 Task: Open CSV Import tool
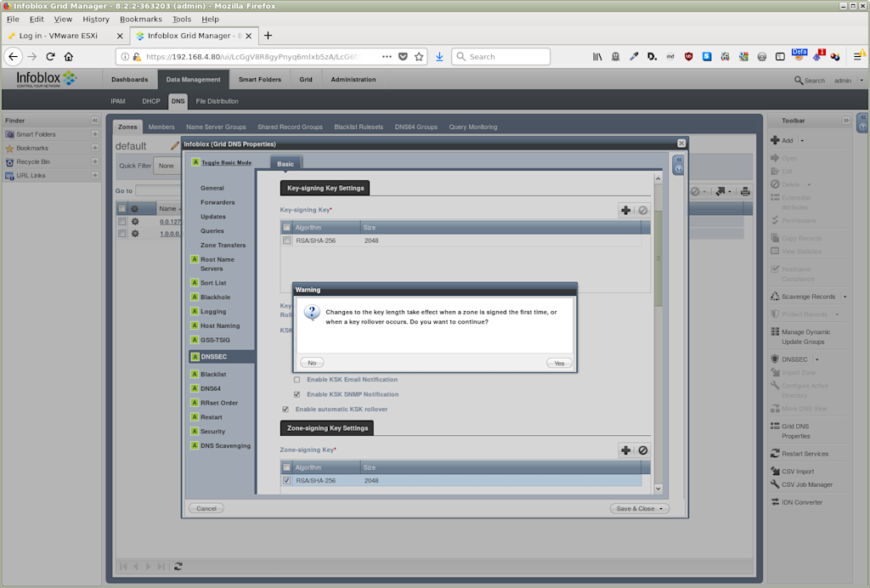[793, 472]
